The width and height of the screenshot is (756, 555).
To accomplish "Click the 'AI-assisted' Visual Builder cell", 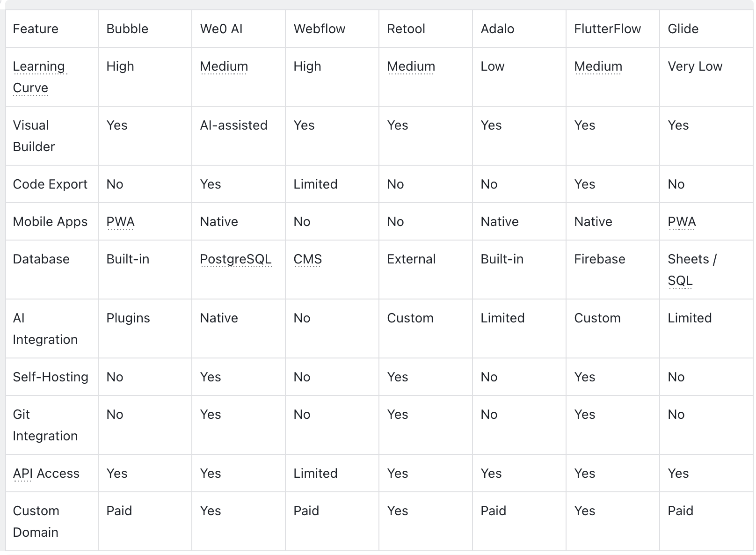I will click(x=233, y=125).
